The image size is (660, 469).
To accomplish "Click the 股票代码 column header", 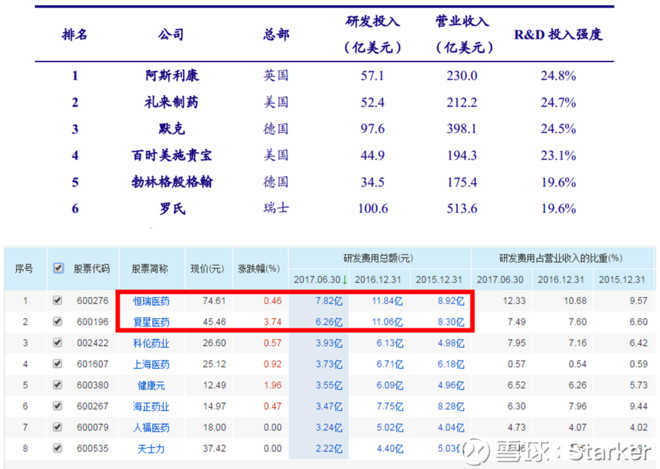I will coord(92,269).
